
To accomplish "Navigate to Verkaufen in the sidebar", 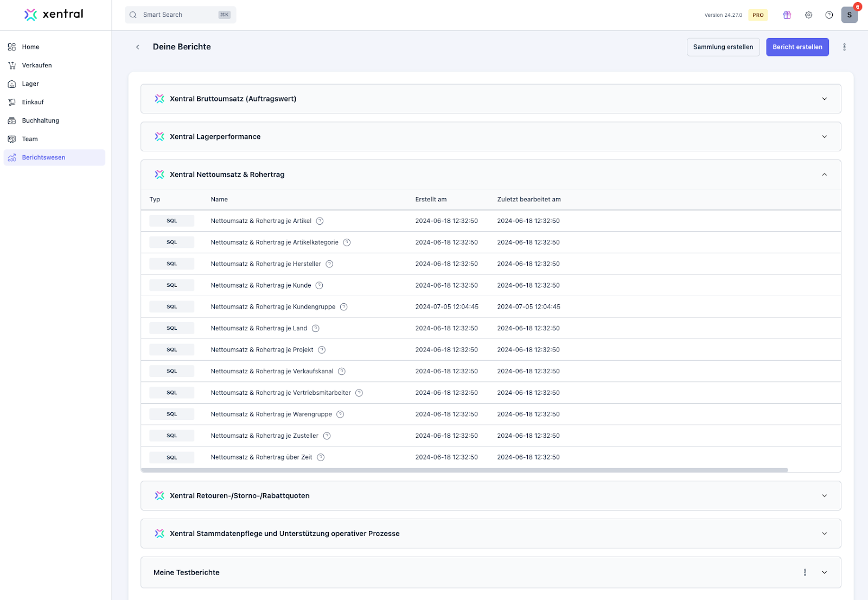I will (x=37, y=65).
